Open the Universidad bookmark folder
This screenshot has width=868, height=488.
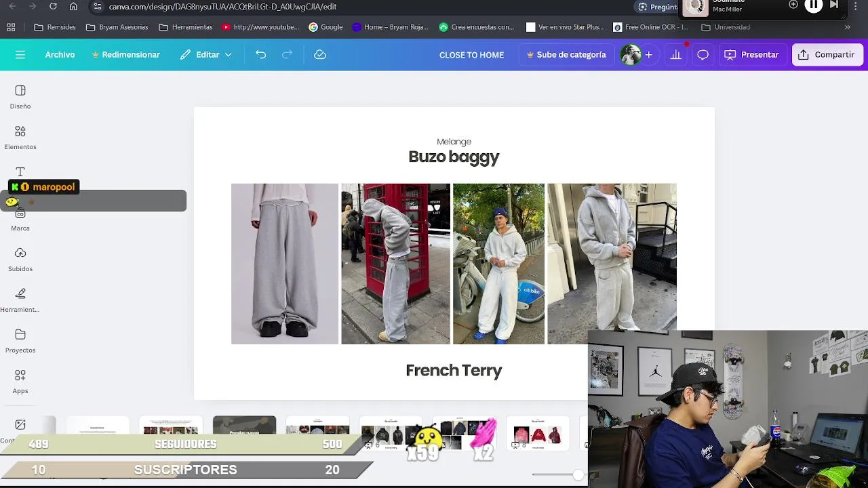(x=726, y=27)
